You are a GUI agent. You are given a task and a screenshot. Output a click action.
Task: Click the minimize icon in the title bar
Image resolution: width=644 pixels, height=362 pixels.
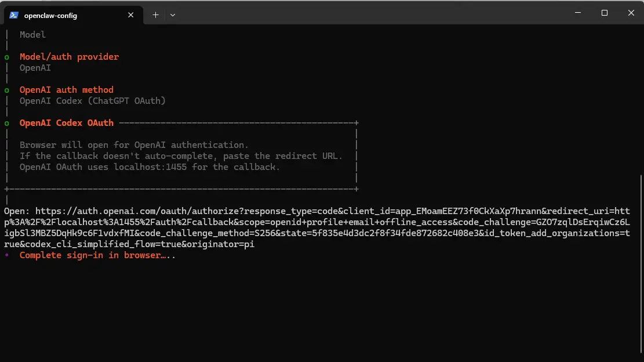[577, 13]
